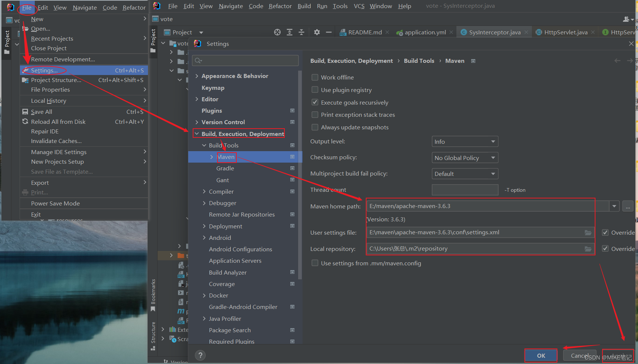Image resolution: width=638 pixels, height=364 pixels.
Task: Click the user account icon in toolbar
Action: point(626,19)
